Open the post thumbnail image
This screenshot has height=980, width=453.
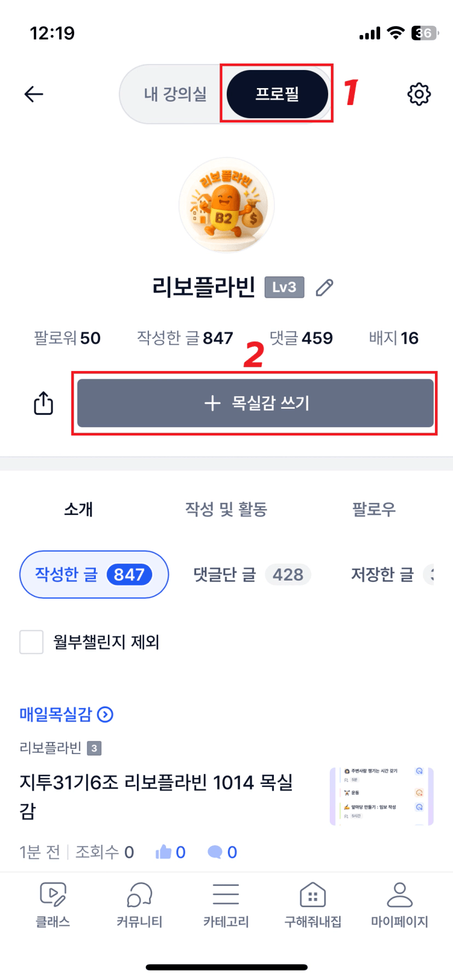tap(381, 796)
